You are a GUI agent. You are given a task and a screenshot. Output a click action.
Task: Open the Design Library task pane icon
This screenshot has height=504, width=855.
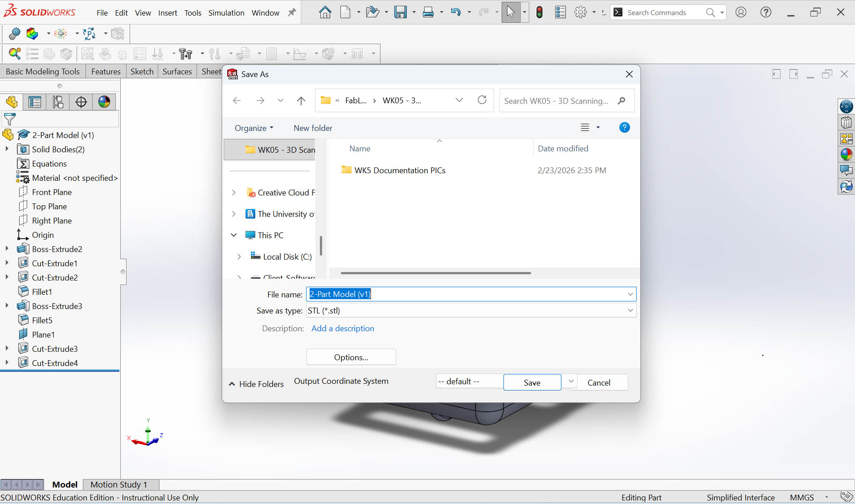[x=846, y=122]
